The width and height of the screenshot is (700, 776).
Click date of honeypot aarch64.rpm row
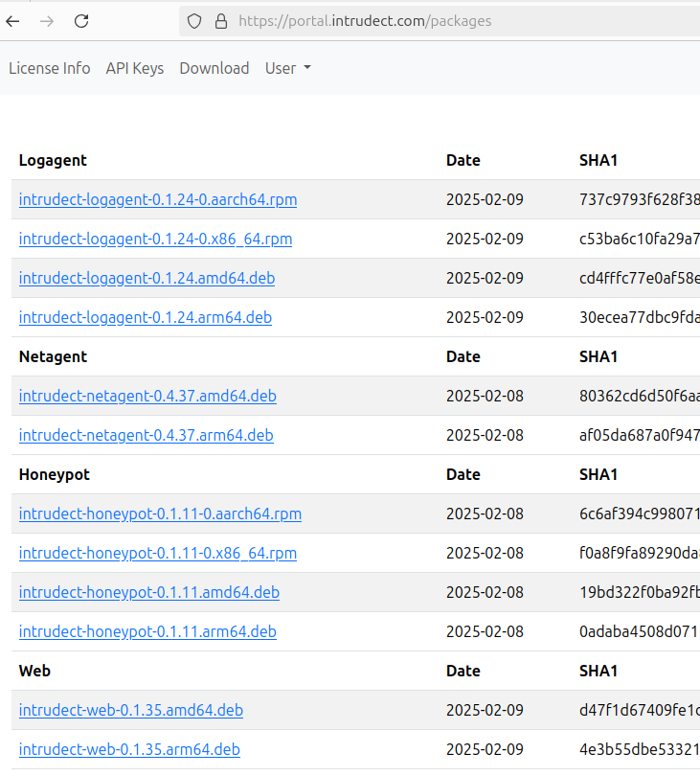pos(485,514)
